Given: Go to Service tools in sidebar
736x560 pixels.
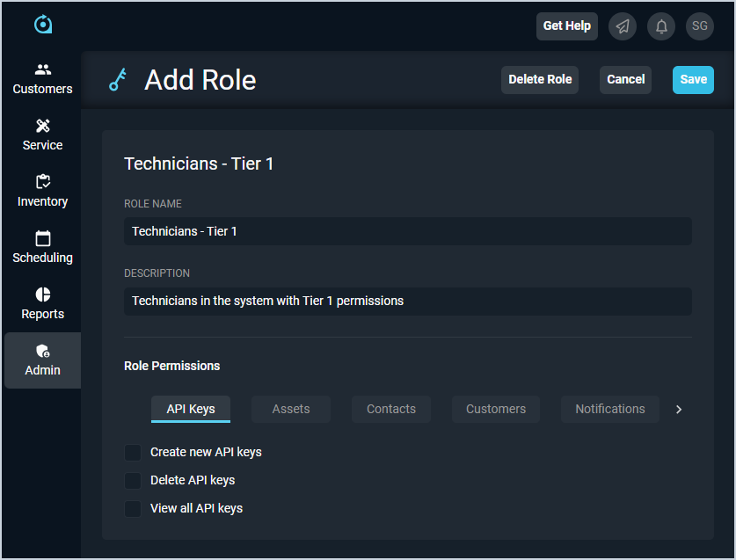Looking at the screenshot, I should (42, 135).
